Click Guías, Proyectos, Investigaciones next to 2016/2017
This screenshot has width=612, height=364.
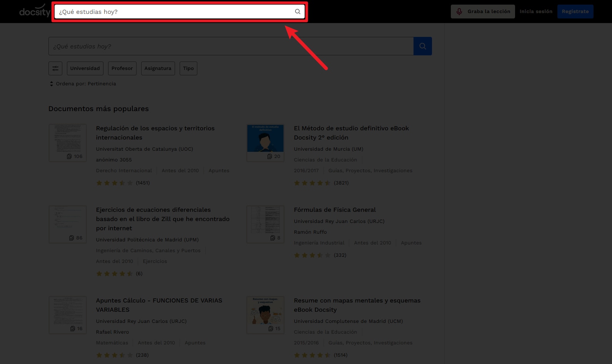coord(370,171)
